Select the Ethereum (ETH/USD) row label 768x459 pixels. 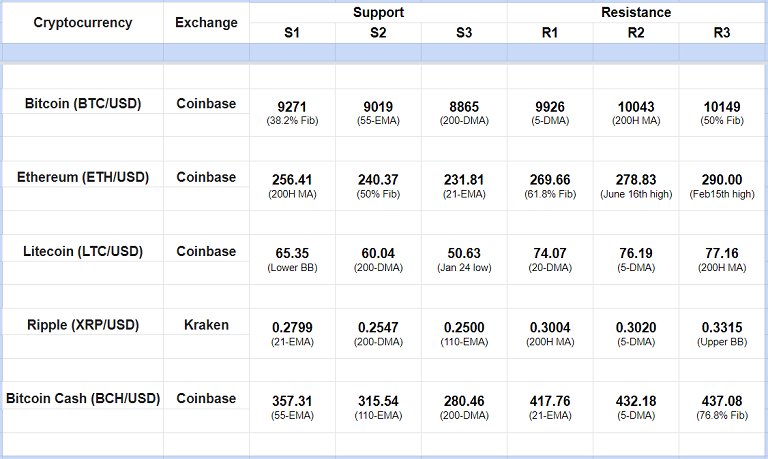click(x=82, y=177)
